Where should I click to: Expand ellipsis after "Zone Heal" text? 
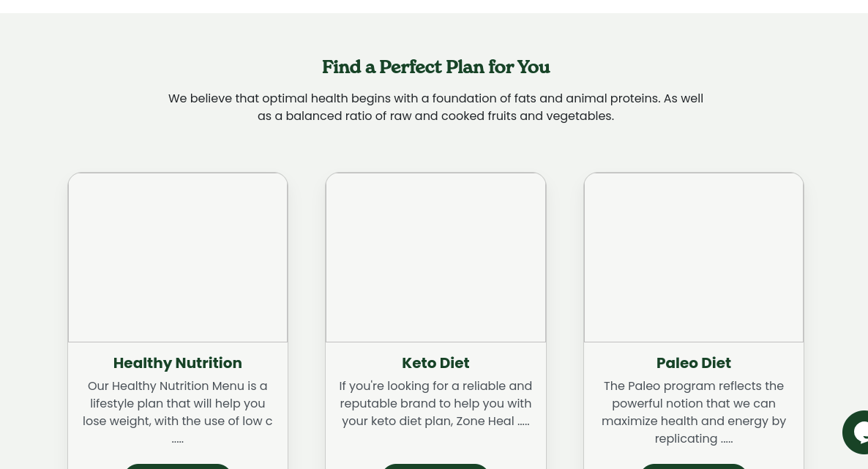(x=523, y=422)
